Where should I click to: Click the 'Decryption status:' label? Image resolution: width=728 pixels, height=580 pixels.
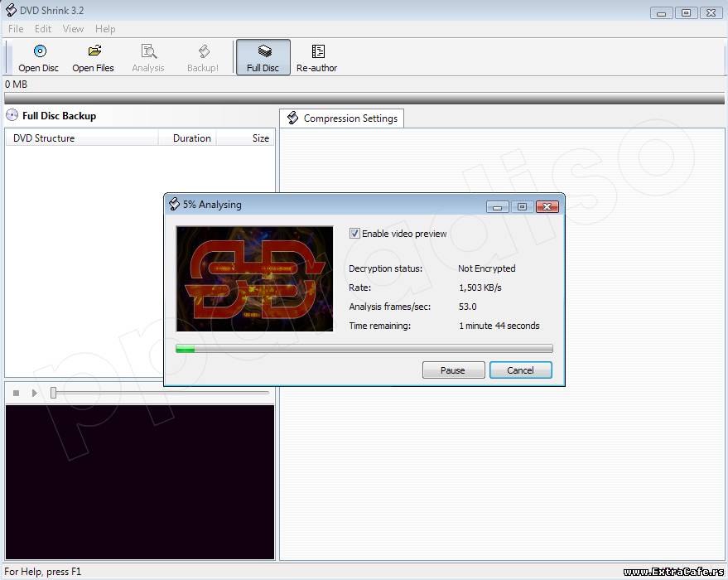click(385, 268)
